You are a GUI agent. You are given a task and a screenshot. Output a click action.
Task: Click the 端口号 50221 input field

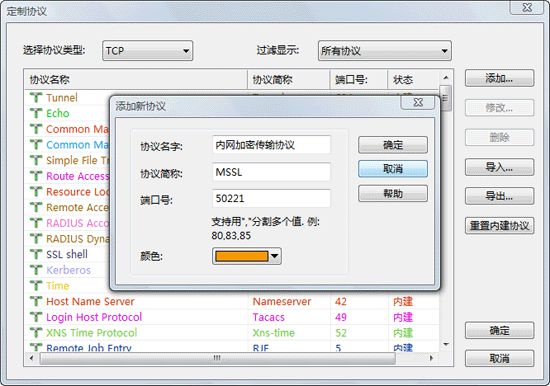[271, 199]
